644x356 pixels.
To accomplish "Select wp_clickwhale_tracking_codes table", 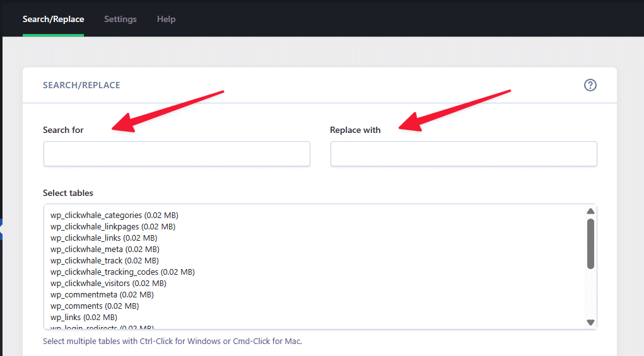I will point(122,272).
